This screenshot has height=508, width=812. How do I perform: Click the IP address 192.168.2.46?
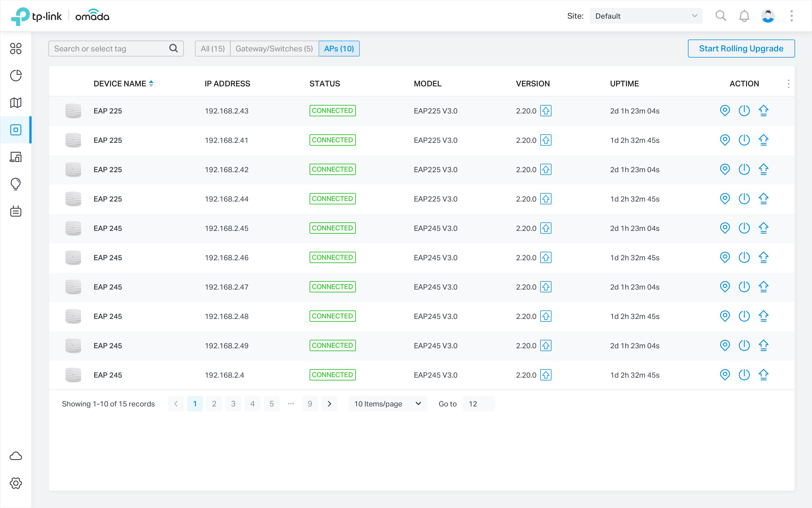point(226,257)
